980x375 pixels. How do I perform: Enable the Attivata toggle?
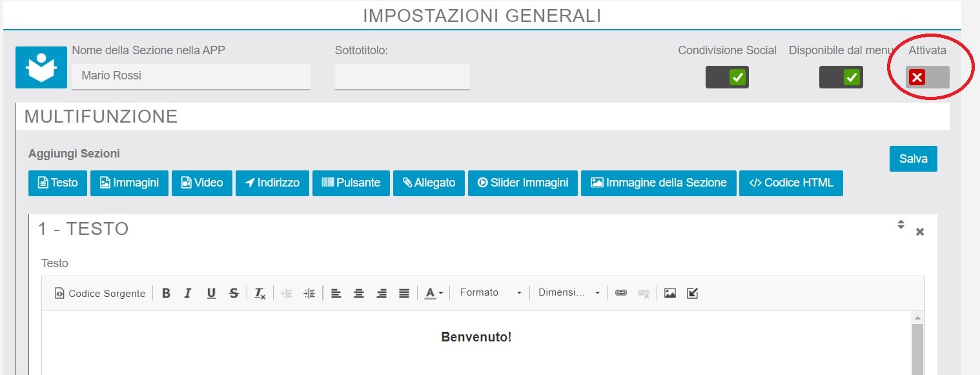click(x=927, y=77)
